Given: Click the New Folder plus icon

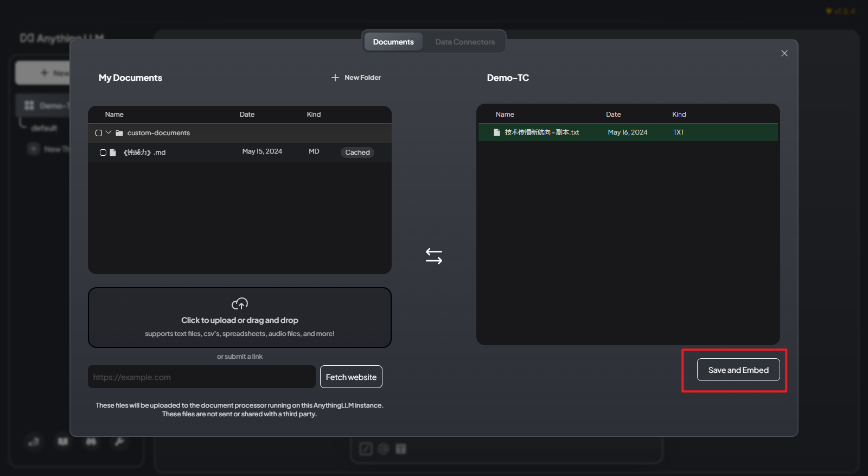Looking at the screenshot, I should click(x=335, y=78).
